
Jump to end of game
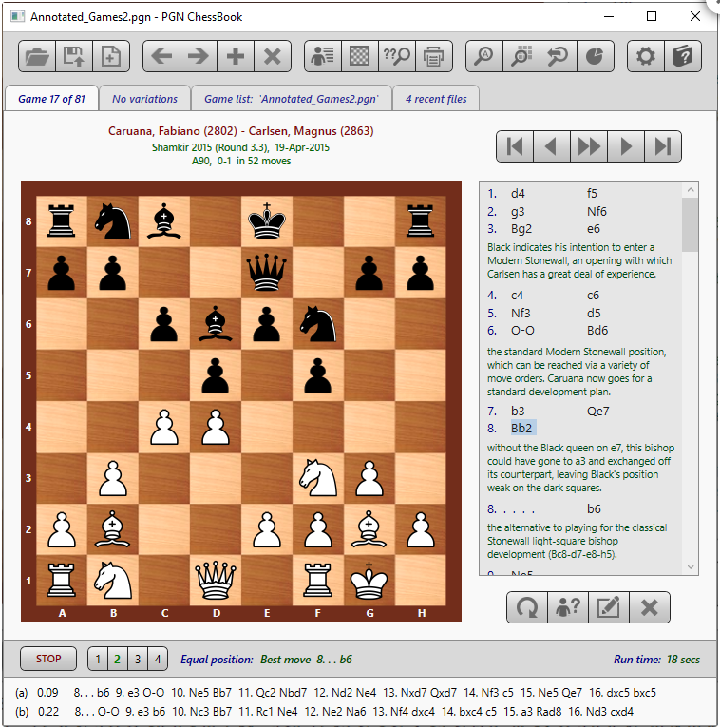[x=663, y=146]
